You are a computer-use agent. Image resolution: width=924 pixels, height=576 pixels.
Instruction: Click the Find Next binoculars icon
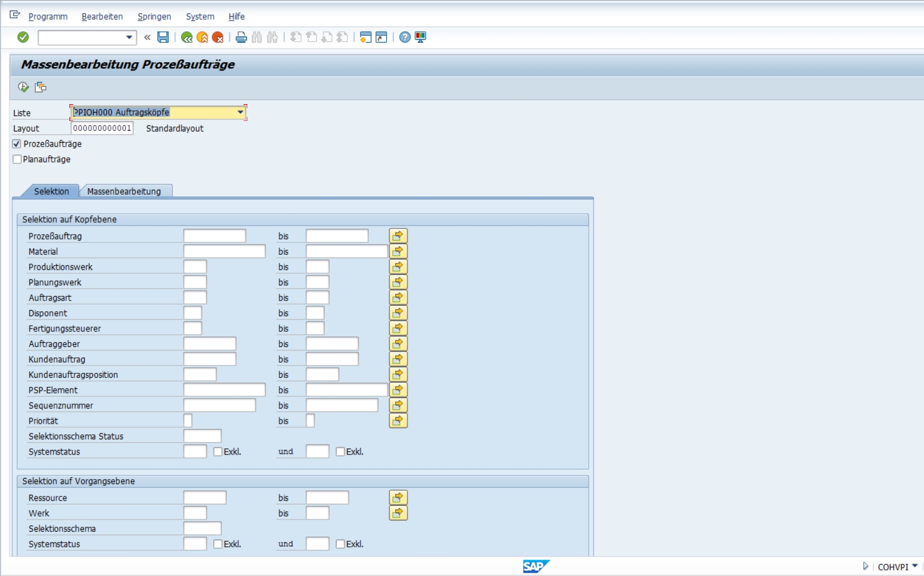(273, 37)
